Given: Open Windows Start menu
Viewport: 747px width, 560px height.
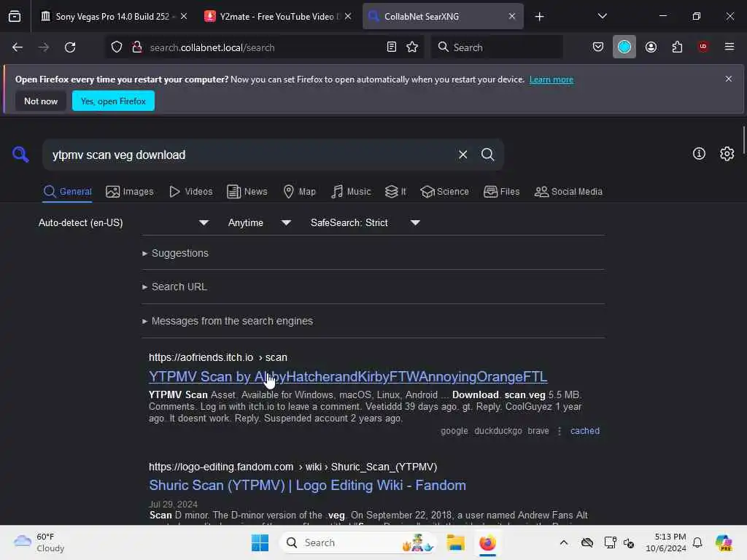Looking at the screenshot, I should 260,542.
